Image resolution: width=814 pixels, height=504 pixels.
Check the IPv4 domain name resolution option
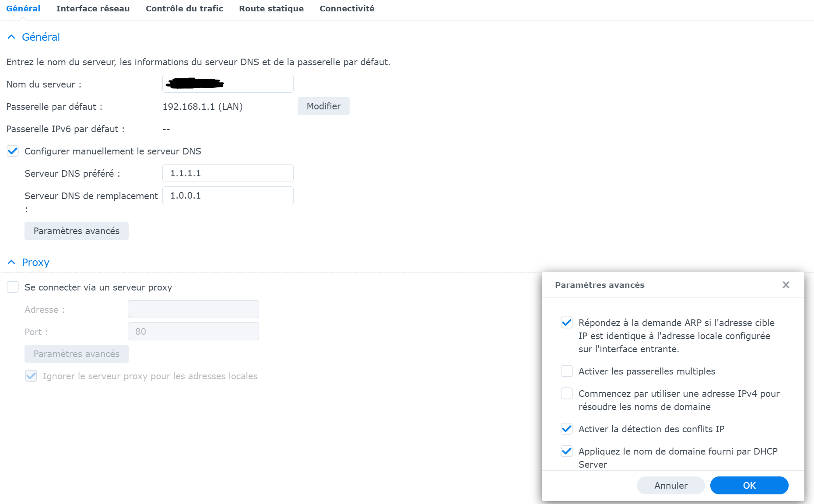click(x=567, y=394)
